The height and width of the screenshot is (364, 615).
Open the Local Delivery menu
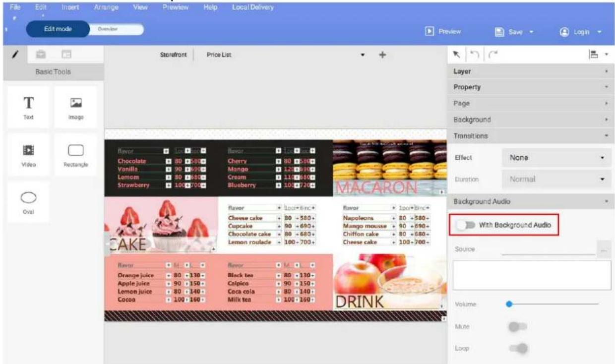click(x=252, y=7)
